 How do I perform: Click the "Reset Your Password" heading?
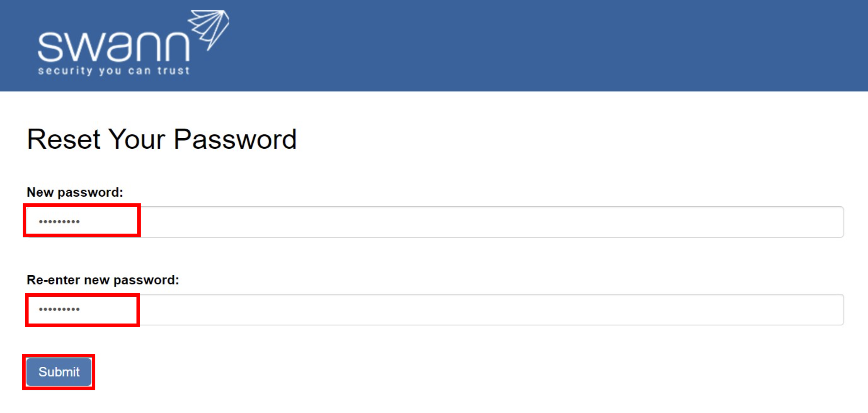(162, 139)
